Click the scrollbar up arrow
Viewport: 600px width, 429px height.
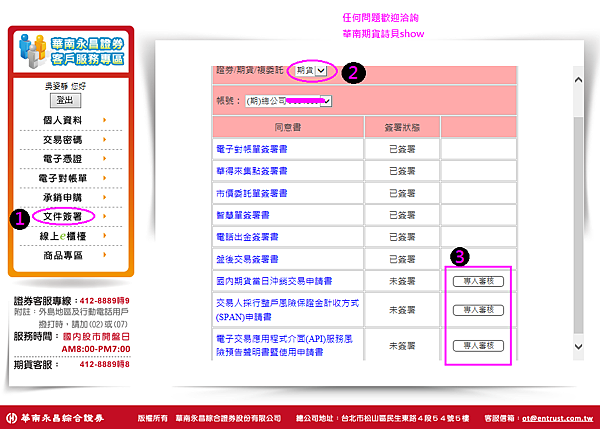coord(578,80)
